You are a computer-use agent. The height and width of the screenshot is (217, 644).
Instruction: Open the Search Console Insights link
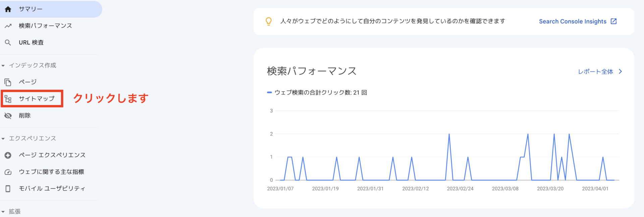[x=573, y=21]
